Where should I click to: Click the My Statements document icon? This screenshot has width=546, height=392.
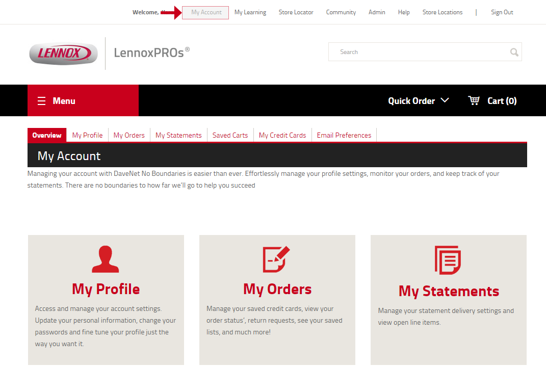tap(448, 260)
